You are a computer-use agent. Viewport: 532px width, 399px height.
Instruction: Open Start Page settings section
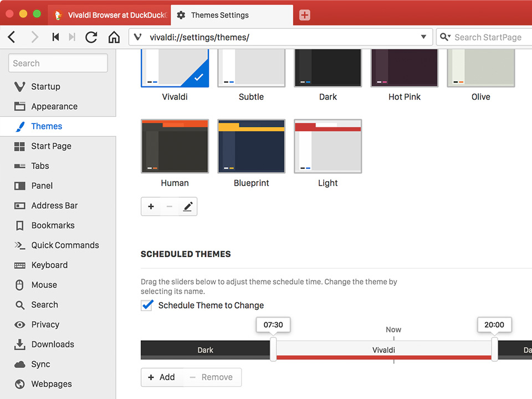58,146
